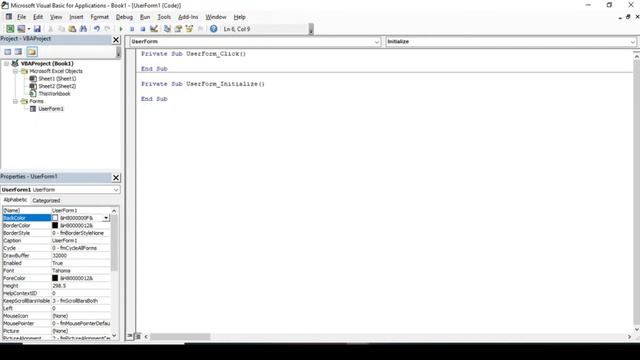
Task: Click the BackColor white color swatch
Action: (55, 218)
